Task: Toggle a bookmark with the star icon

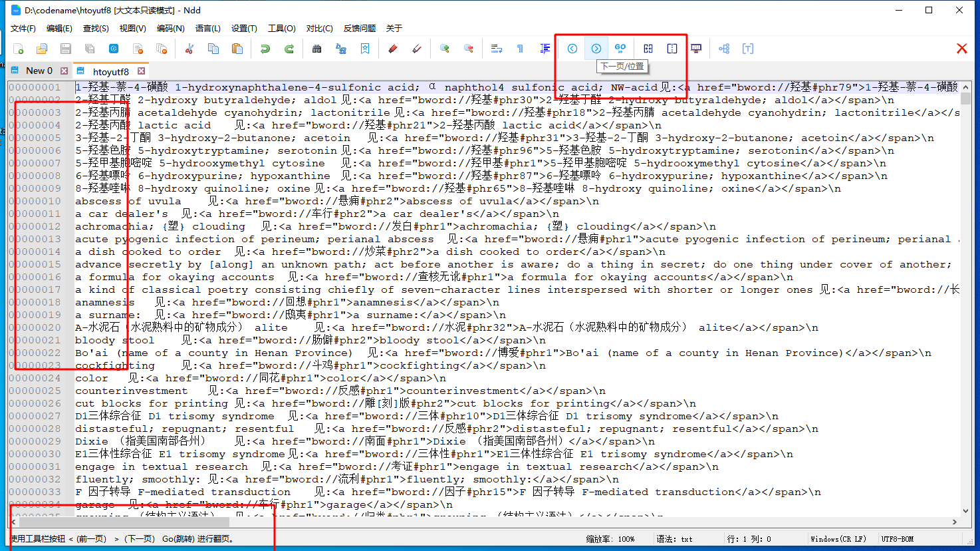Action: point(364,48)
